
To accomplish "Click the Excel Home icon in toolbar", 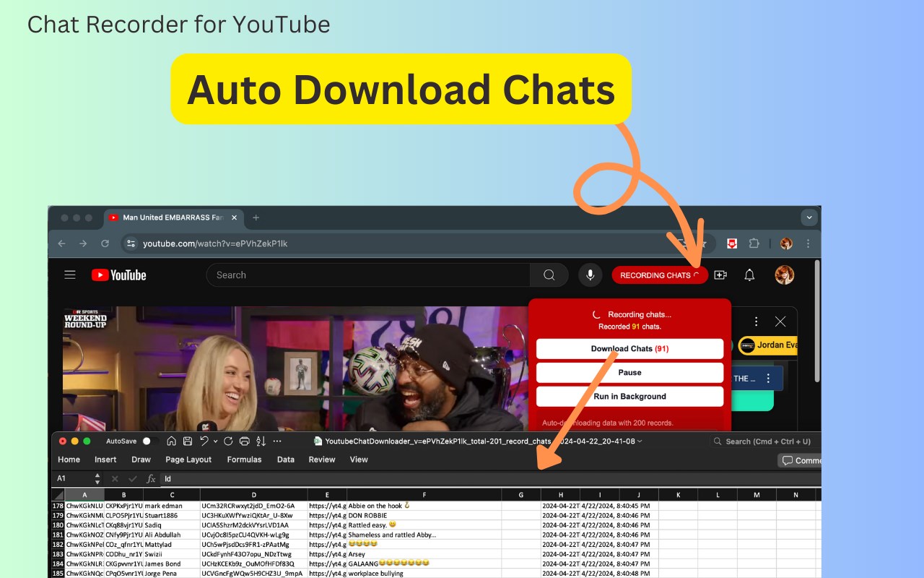I will 171,441.
